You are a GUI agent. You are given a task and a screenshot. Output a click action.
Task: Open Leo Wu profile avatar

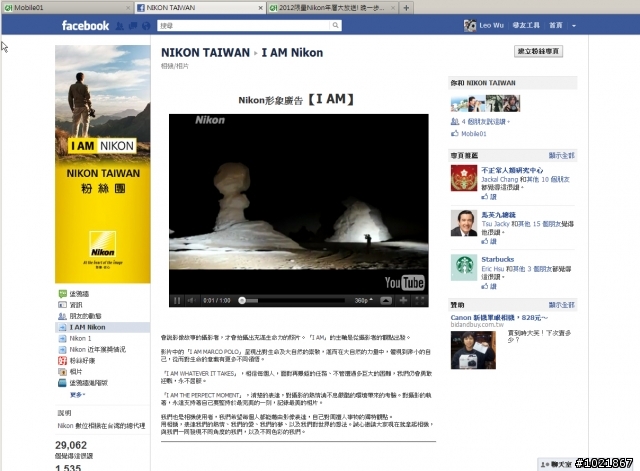(x=470, y=25)
